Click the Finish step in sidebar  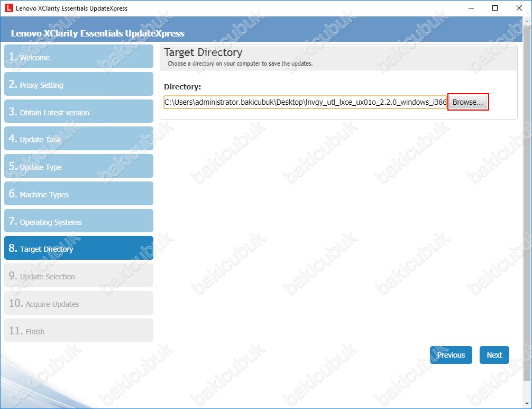pyautogui.click(x=78, y=331)
